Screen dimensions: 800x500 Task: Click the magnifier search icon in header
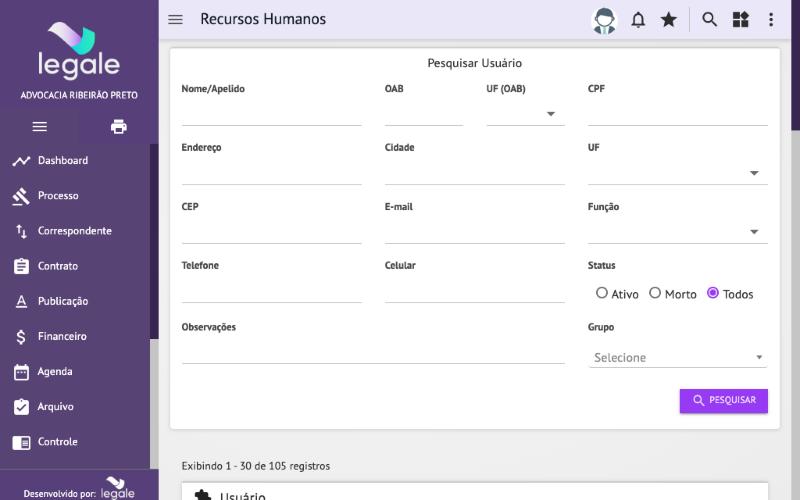[709, 19]
